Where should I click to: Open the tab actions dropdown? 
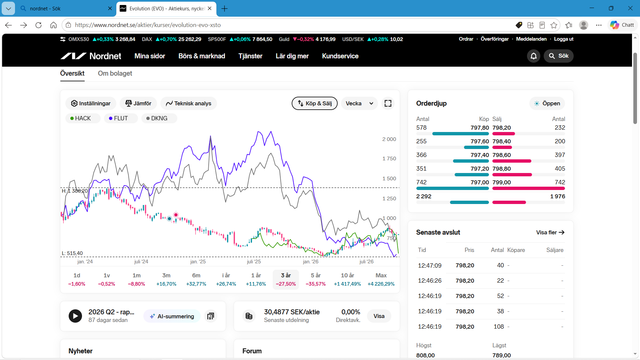coord(8,9)
